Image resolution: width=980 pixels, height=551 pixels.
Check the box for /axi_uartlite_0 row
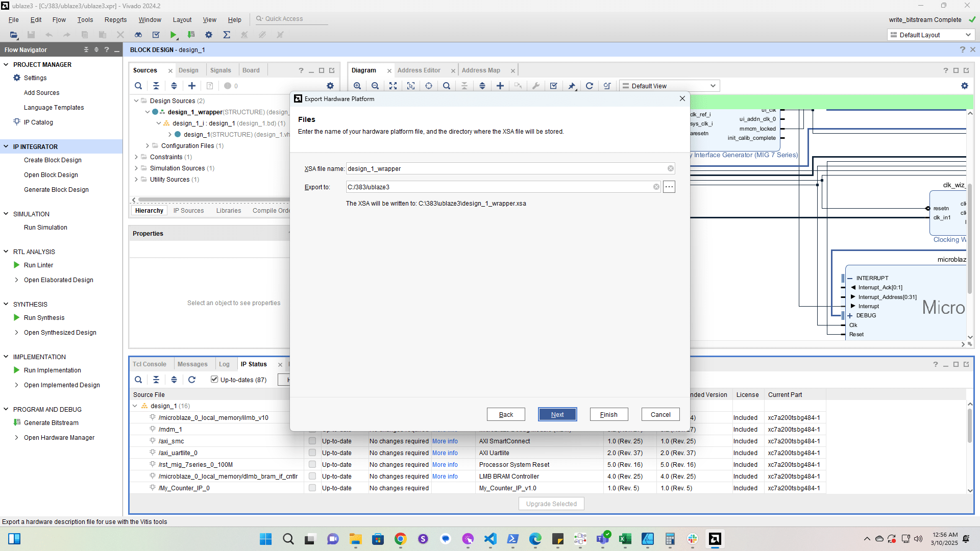coord(312,453)
